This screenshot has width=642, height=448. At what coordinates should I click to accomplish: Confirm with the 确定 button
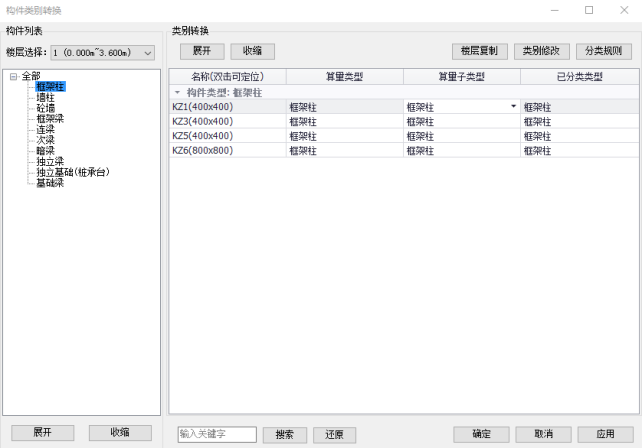click(481, 434)
